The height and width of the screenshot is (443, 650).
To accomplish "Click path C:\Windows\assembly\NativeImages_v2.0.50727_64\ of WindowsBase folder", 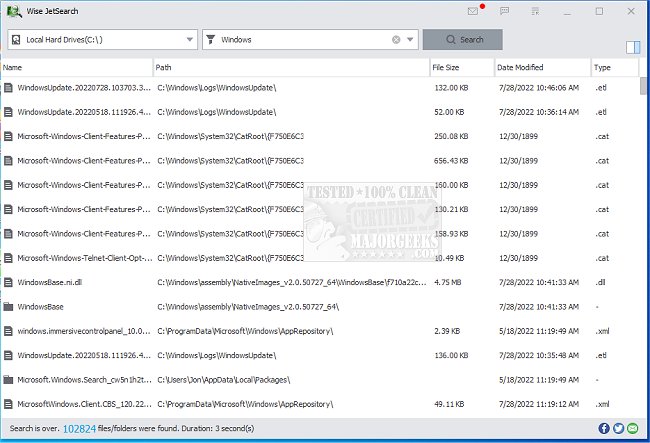I will tap(248, 307).
